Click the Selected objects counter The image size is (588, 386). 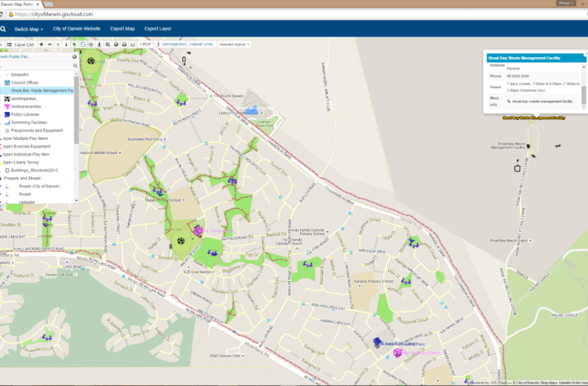(234, 44)
